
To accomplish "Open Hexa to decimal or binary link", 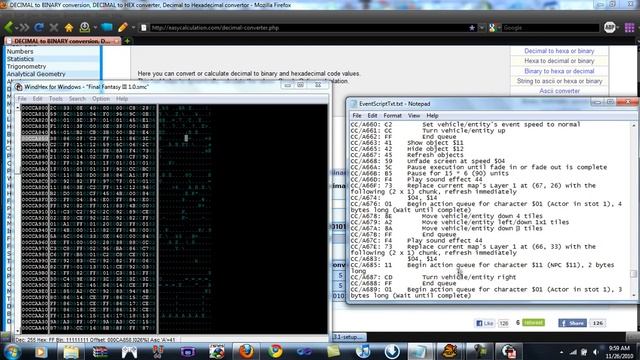I will coord(559,61).
